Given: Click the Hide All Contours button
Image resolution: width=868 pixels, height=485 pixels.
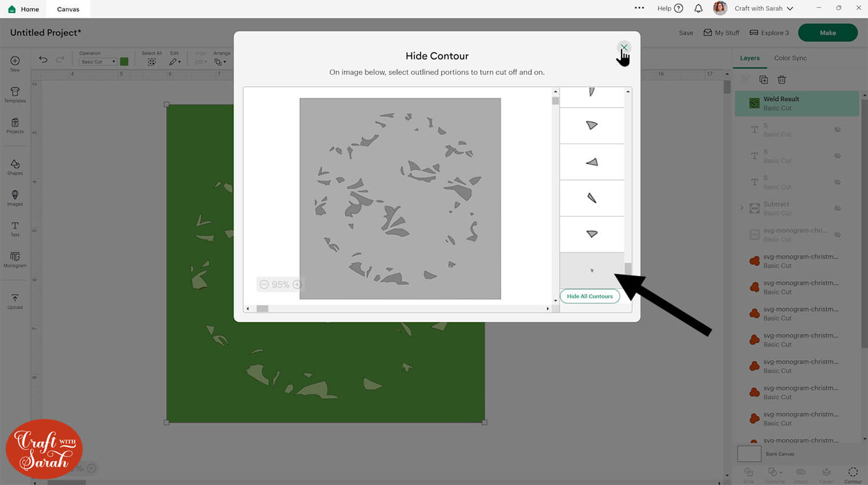Looking at the screenshot, I should (590, 296).
